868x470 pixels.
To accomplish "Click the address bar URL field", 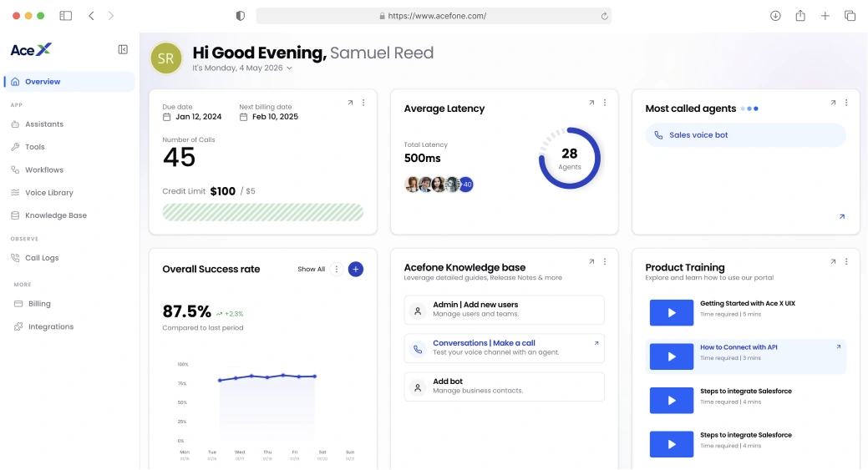I will 434,16.
